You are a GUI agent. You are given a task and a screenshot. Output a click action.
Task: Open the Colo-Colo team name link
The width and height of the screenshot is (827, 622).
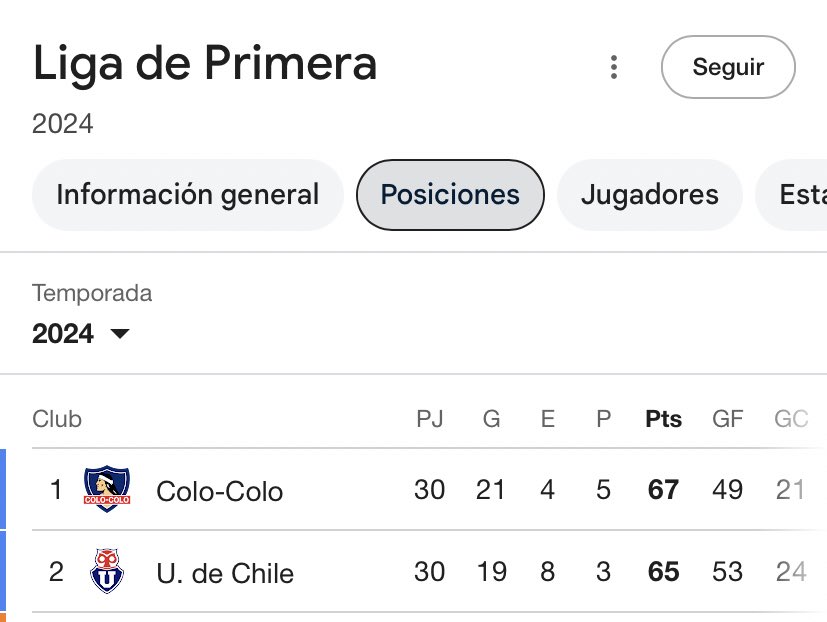[x=219, y=491]
